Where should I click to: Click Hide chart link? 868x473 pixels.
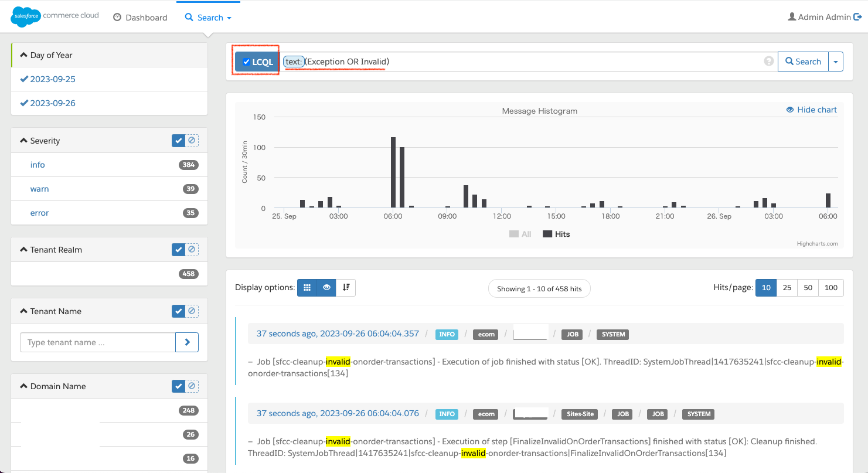click(x=812, y=110)
